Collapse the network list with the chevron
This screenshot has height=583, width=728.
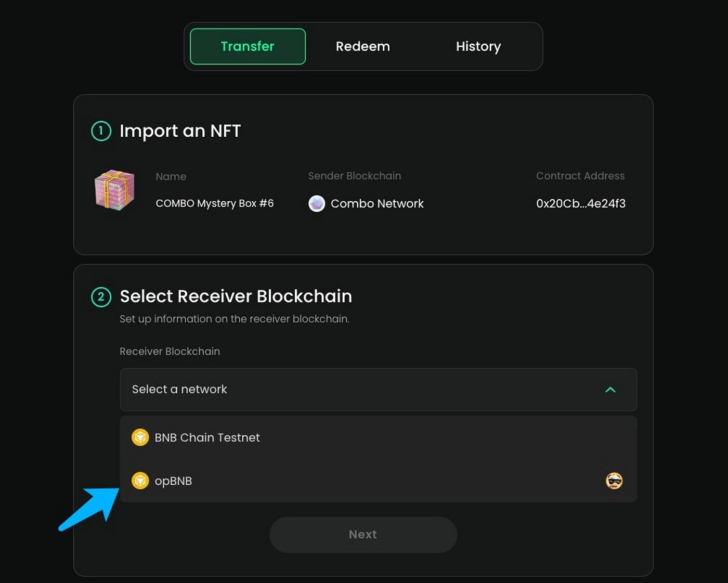[x=610, y=390]
